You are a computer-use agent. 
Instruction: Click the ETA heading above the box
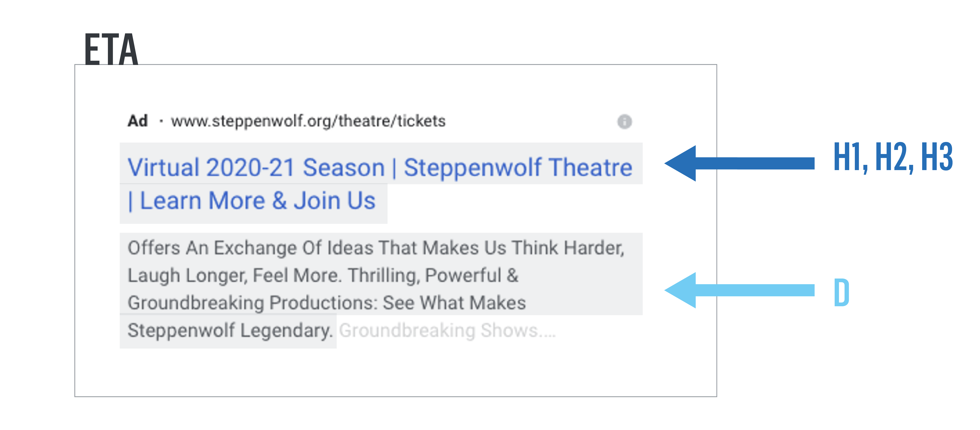(x=111, y=49)
